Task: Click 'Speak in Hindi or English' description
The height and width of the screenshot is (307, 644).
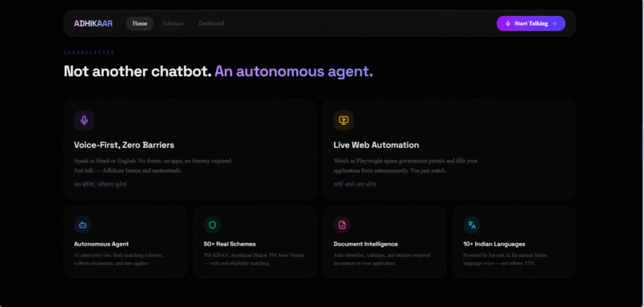Action: tap(153, 165)
